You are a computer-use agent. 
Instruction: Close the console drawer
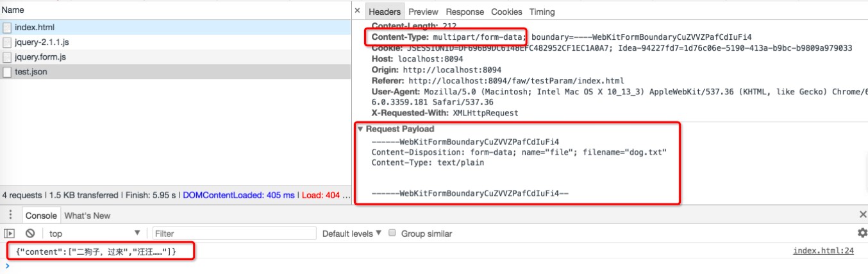click(862, 214)
